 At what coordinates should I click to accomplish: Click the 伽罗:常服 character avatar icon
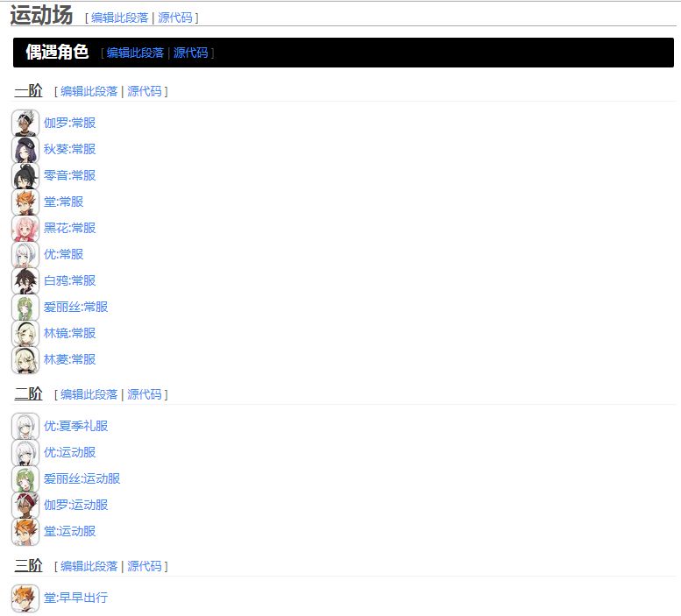point(25,123)
